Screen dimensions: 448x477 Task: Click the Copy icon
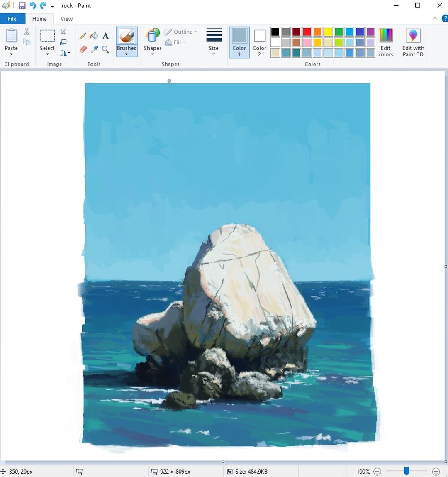tap(27, 42)
